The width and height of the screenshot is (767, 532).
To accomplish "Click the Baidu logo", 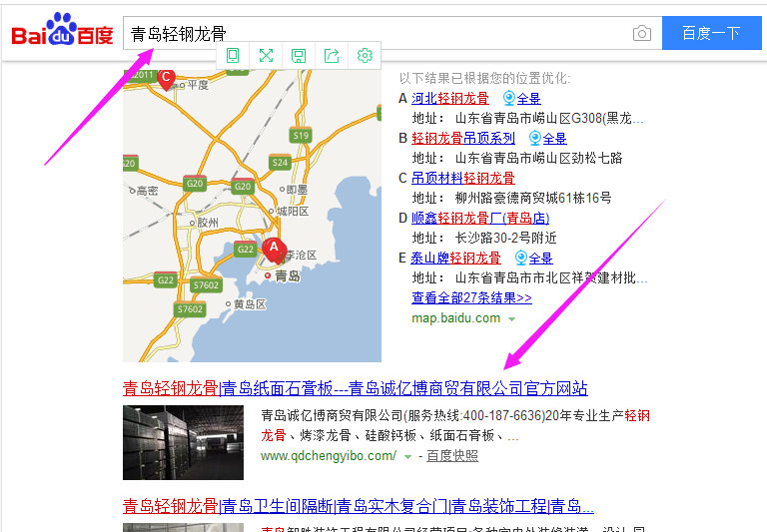I will [x=62, y=32].
